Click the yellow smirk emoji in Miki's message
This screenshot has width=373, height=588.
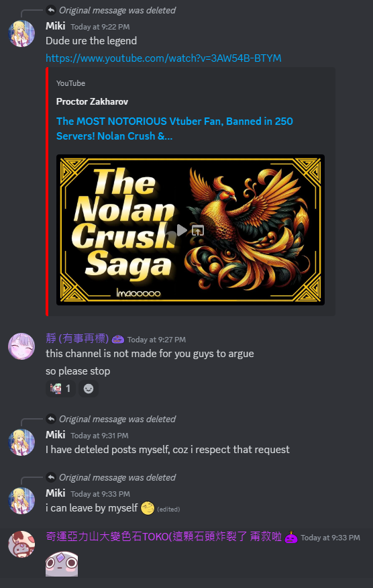[148, 508]
